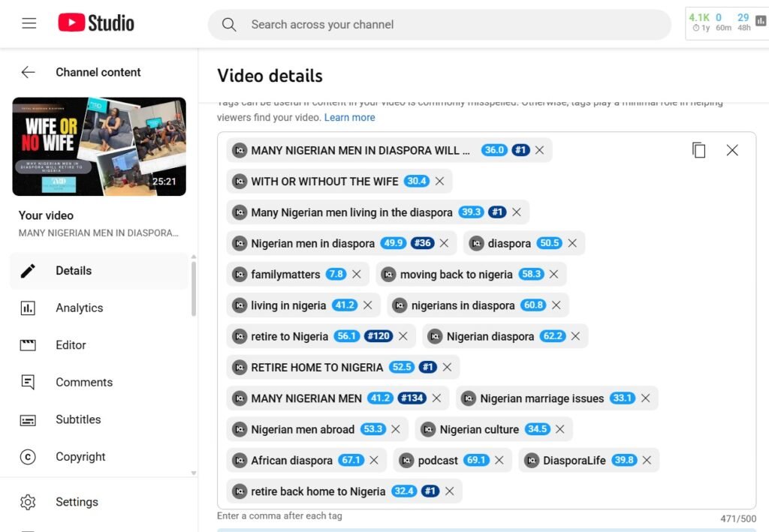Clear all tags with the X icon
The height and width of the screenshot is (532, 769).
click(x=732, y=150)
